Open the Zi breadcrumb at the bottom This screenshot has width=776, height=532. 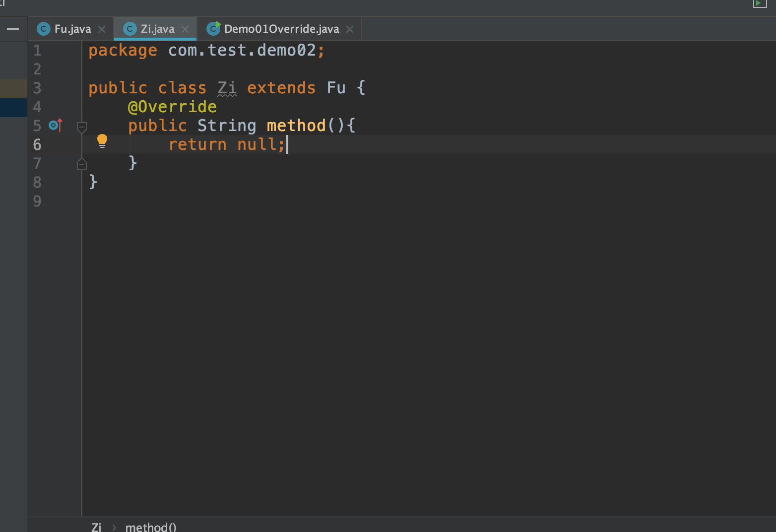point(96,527)
